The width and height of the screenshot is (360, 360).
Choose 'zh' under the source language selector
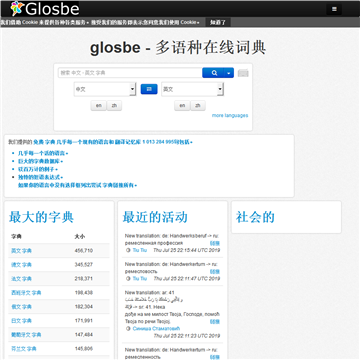(x=114, y=106)
